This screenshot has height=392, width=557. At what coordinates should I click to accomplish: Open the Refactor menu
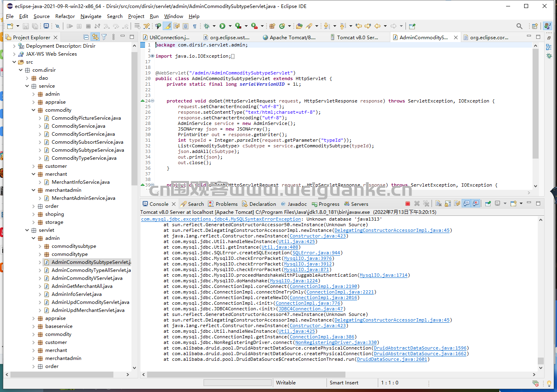(x=65, y=16)
